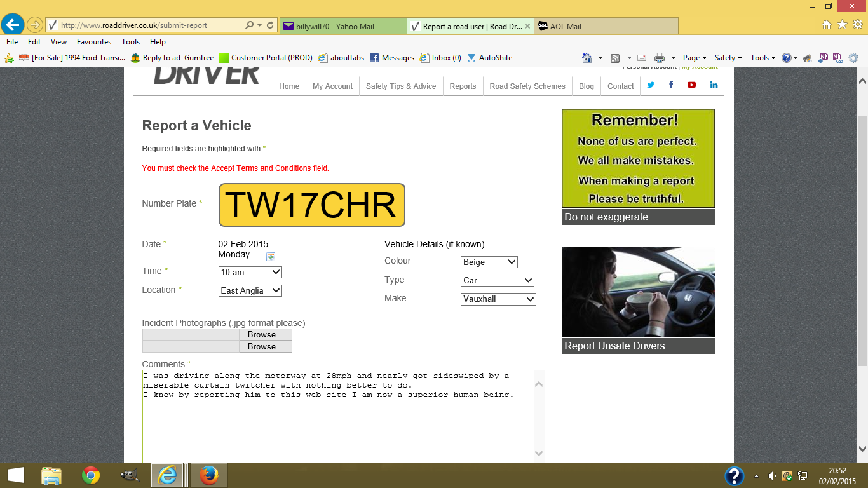Click the Print icon in command bar
Screen dimensions: 868x488
tap(660, 58)
